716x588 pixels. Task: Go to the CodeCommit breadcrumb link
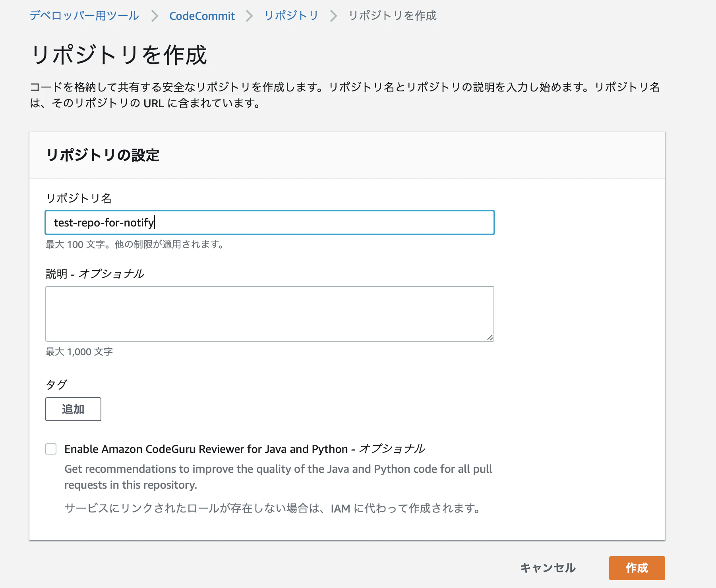pos(202,16)
